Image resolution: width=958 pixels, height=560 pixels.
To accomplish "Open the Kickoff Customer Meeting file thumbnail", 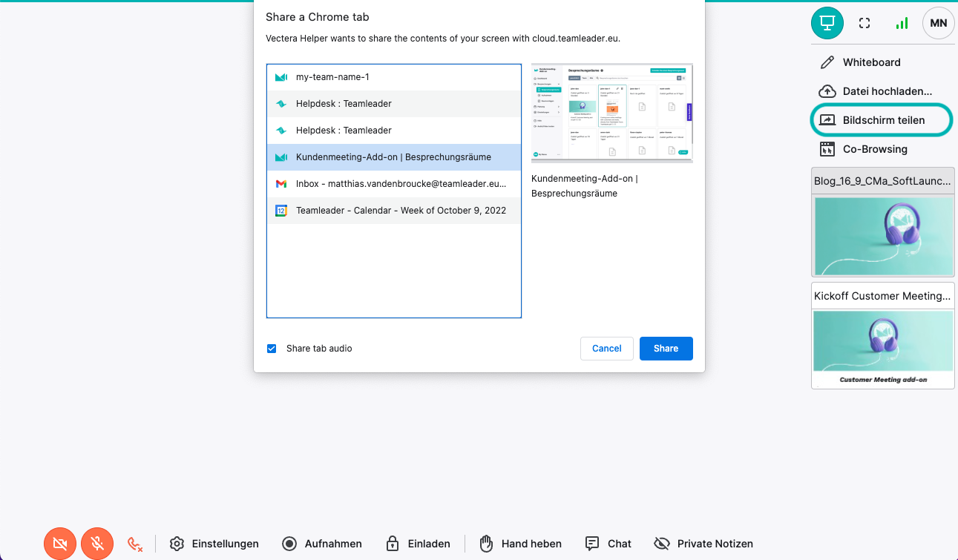I will click(883, 349).
